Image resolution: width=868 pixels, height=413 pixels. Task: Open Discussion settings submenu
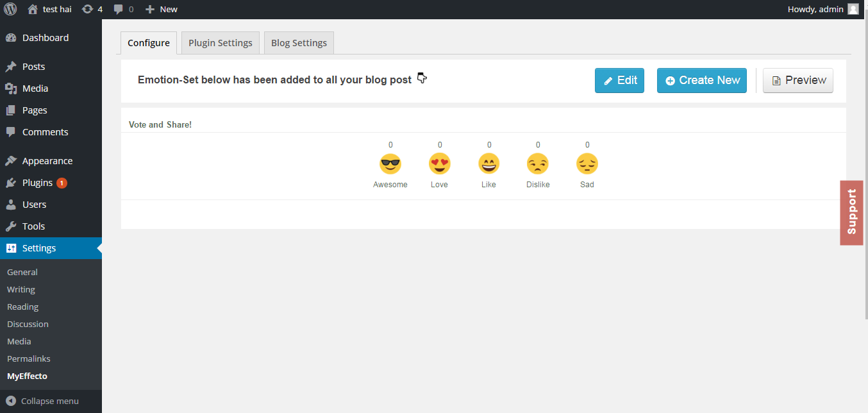(28, 324)
